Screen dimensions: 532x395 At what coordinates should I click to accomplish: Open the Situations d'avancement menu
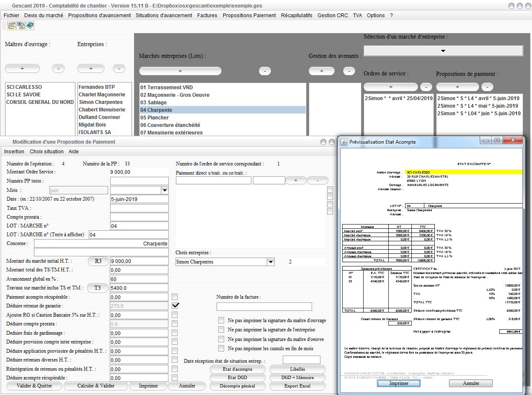click(x=164, y=15)
